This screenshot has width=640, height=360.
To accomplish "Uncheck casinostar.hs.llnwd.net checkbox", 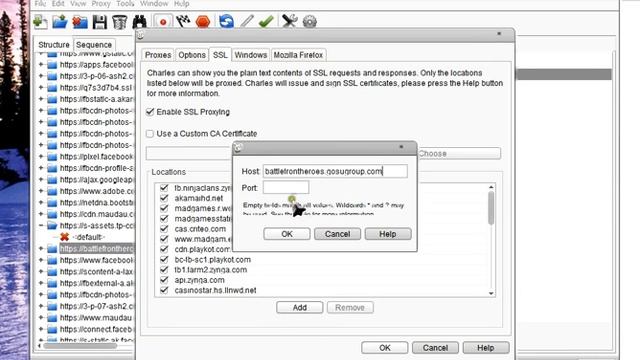I will [x=164, y=290].
